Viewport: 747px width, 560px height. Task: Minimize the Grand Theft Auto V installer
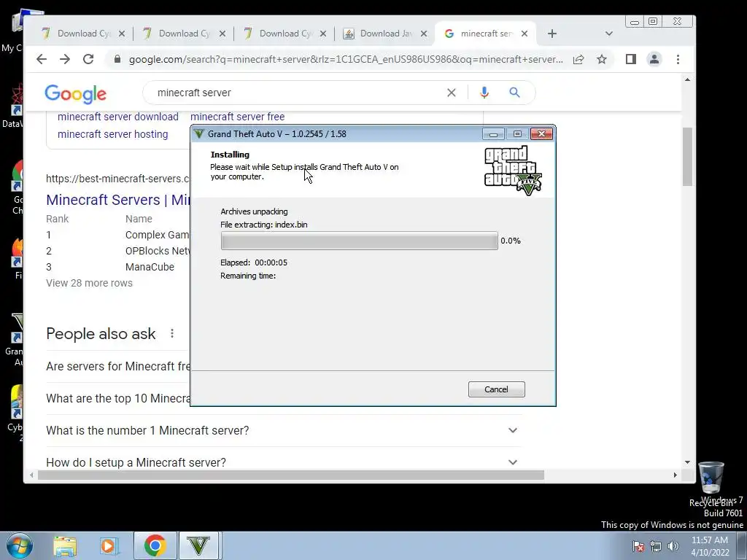(493, 134)
